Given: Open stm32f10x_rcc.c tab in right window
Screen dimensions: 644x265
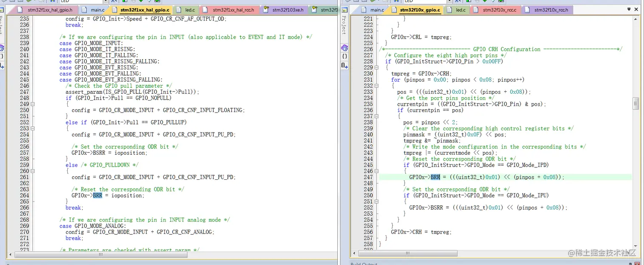Looking at the screenshot, I should [495, 10].
